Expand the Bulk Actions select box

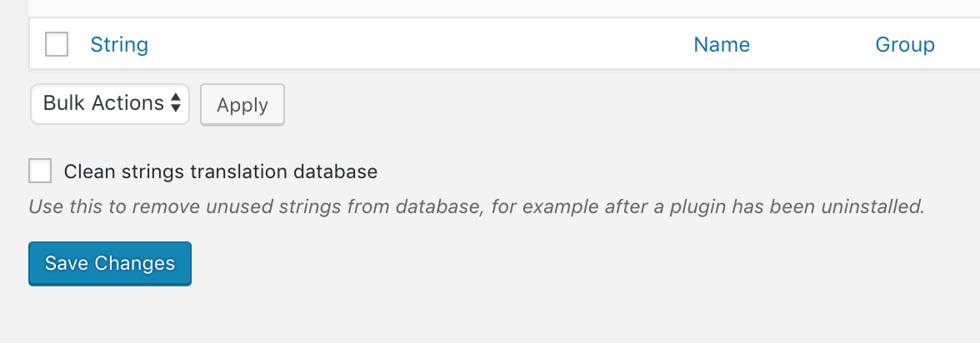pyautogui.click(x=110, y=104)
